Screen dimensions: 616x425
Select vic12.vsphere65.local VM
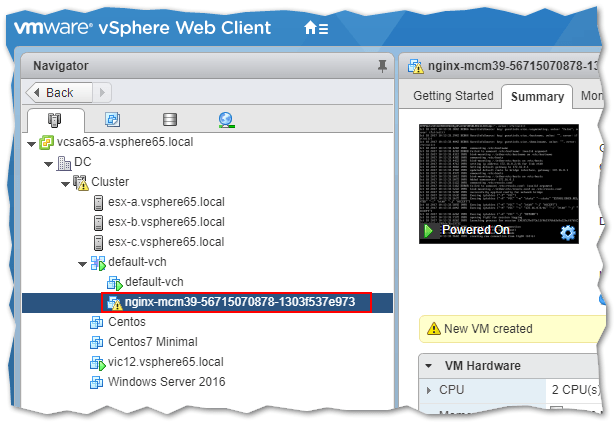pos(166,362)
